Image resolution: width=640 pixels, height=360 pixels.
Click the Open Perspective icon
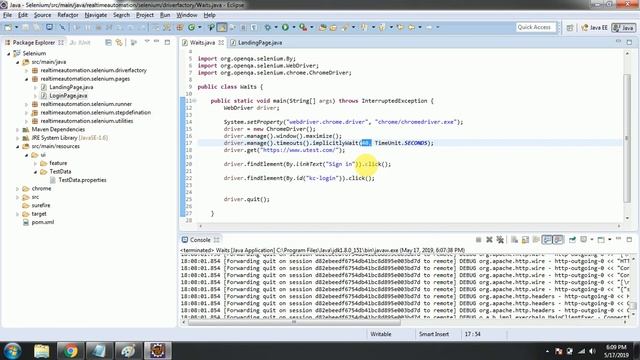coord(570,28)
